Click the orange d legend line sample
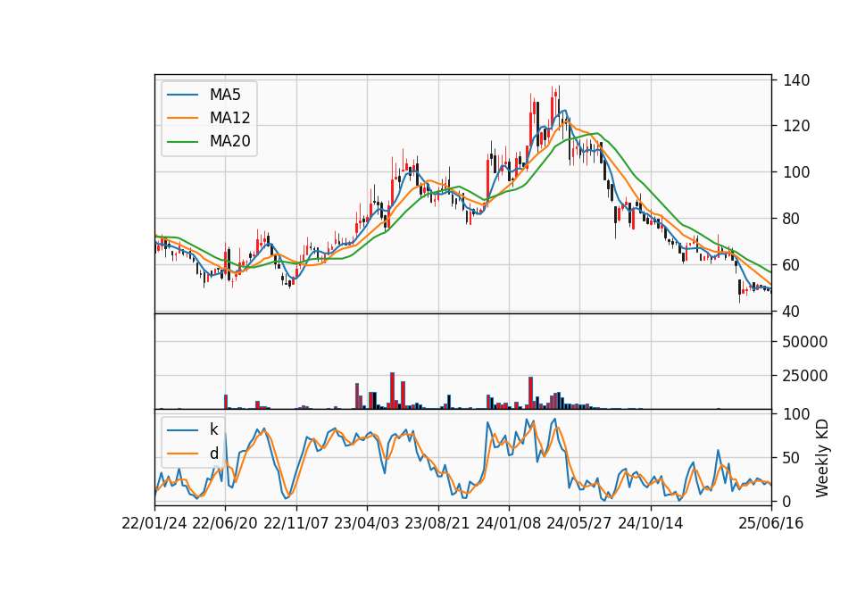857x616 pixels. (x=182, y=454)
